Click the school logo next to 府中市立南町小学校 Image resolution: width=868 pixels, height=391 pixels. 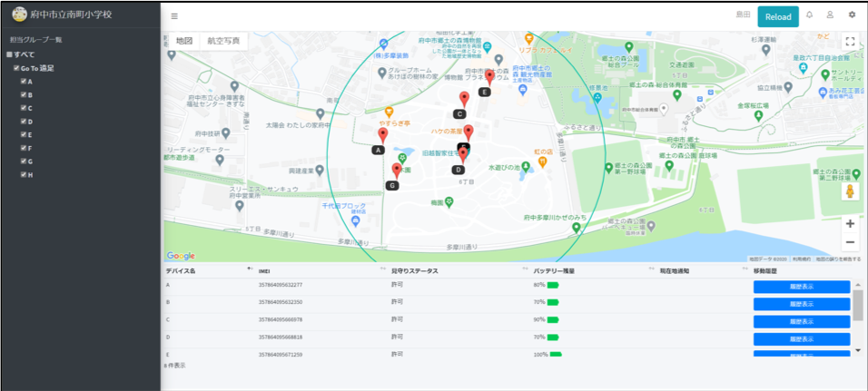coord(19,15)
